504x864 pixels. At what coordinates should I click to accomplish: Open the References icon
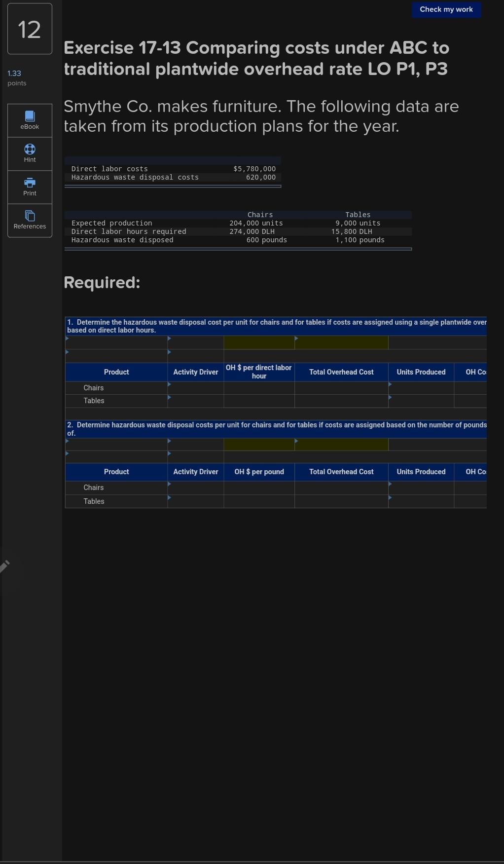(30, 216)
